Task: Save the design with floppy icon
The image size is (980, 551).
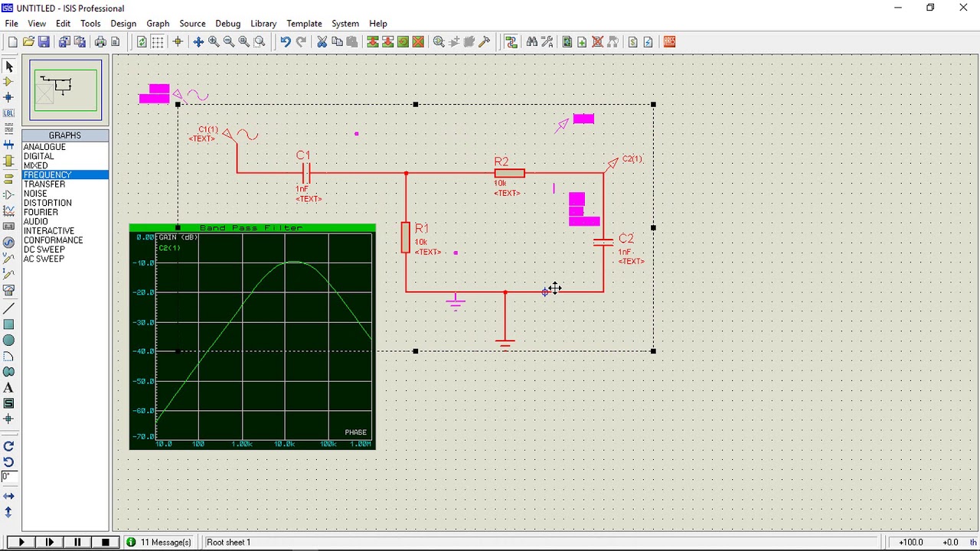Action: (x=44, y=42)
